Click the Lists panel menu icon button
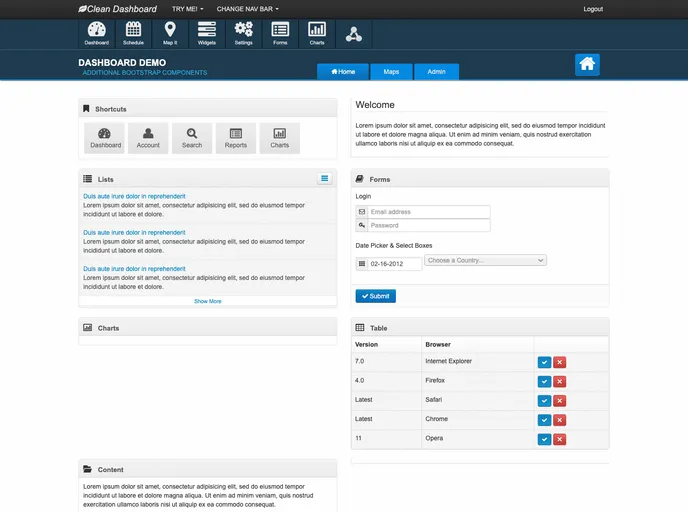Screen dimensions: 688x512 coord(325,179)
